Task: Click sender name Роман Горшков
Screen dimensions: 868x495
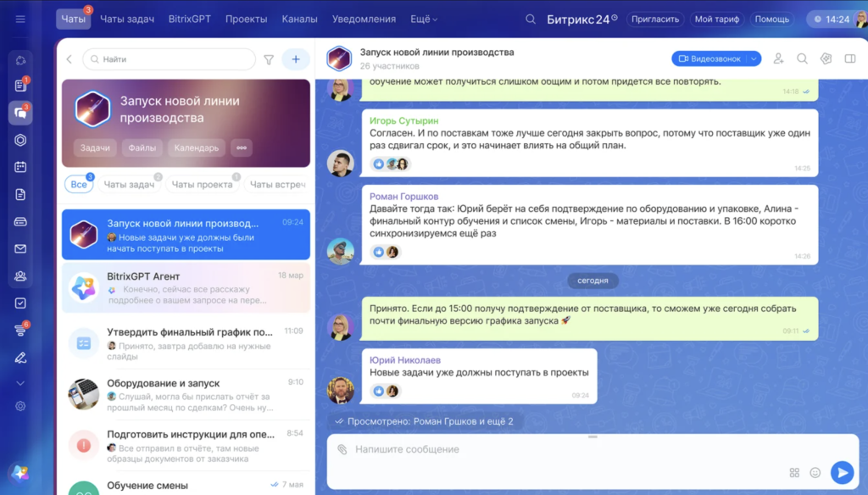Action: [x=403, y=197]
